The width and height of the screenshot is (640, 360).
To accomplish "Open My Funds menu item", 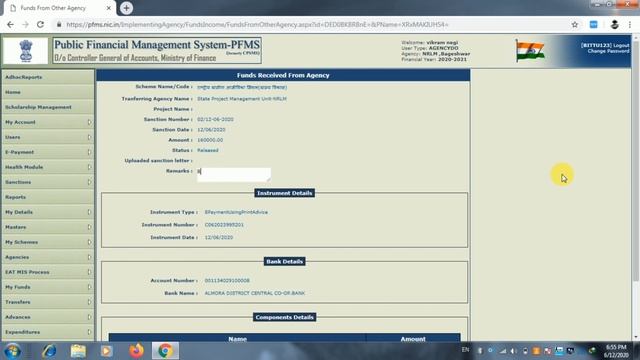I will point(48,287).
